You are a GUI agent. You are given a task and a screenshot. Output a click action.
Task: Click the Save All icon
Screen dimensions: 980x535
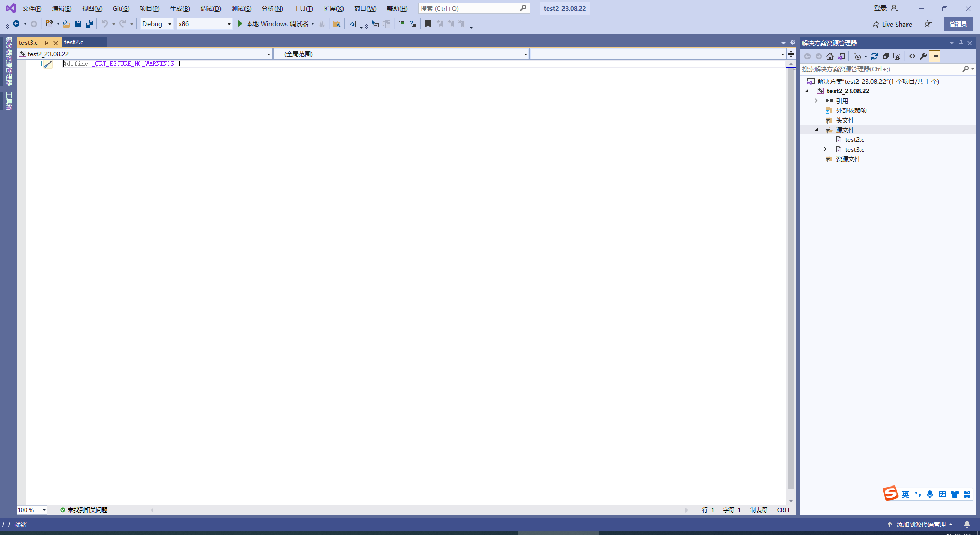[89, 24]
